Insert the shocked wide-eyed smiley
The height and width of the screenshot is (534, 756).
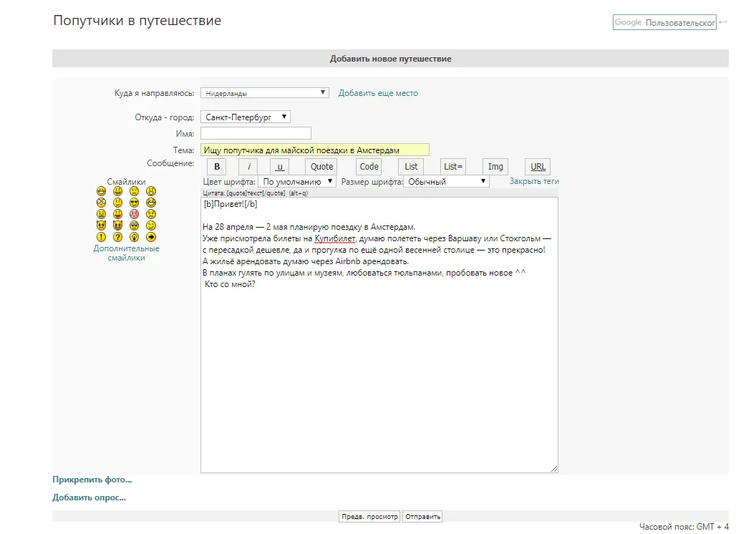(101, 203)
